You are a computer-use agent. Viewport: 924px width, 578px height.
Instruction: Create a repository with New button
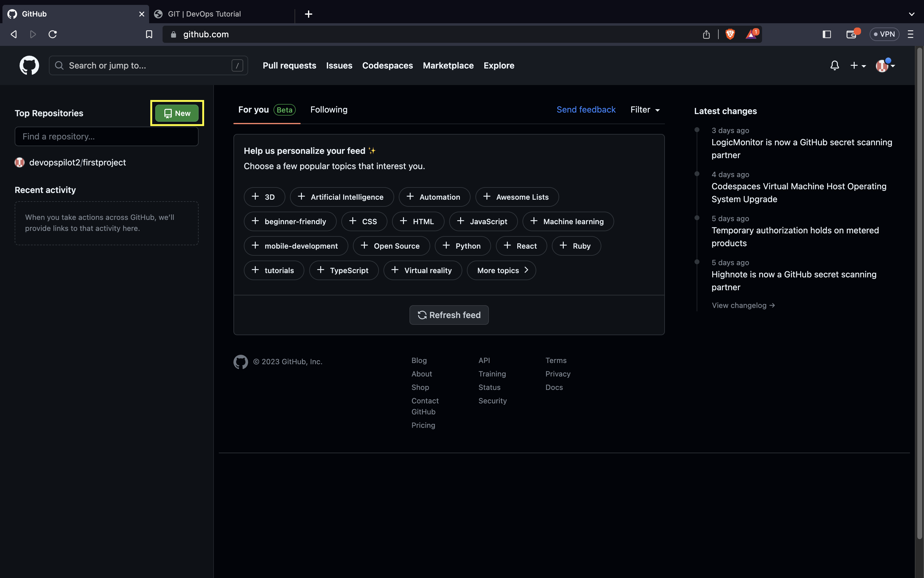tap(177, 113)
